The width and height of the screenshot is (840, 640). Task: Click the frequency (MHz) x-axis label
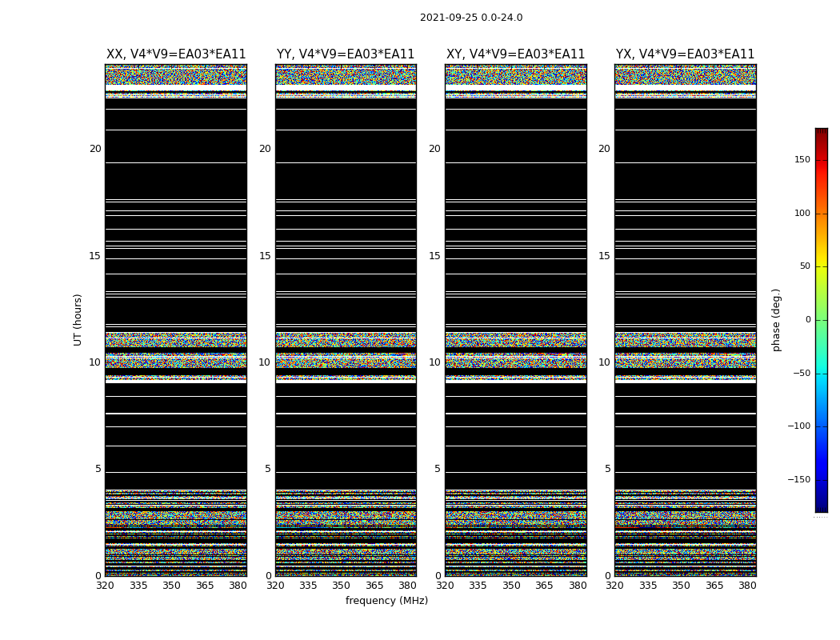pos(386,601)
